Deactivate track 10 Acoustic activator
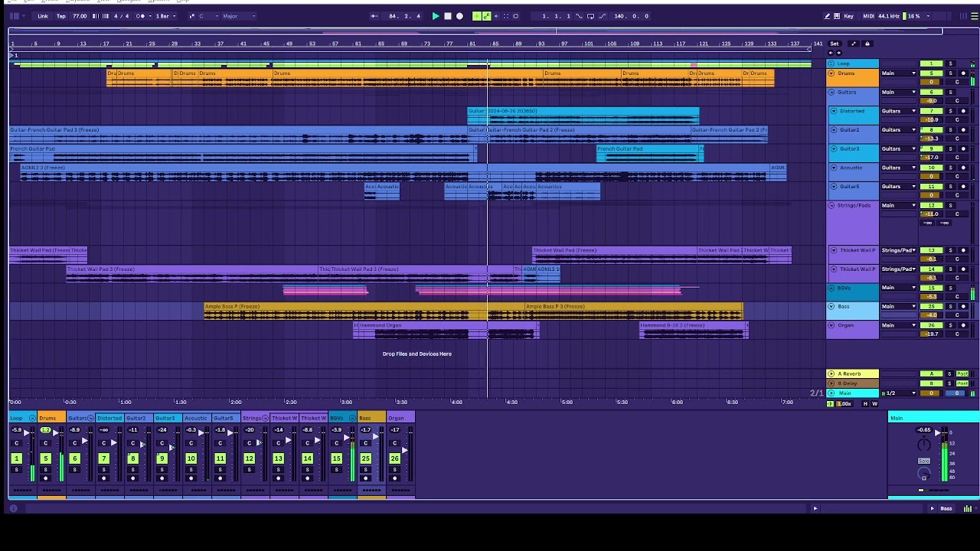This screenshot has height=551, width=980. (931, 168)
